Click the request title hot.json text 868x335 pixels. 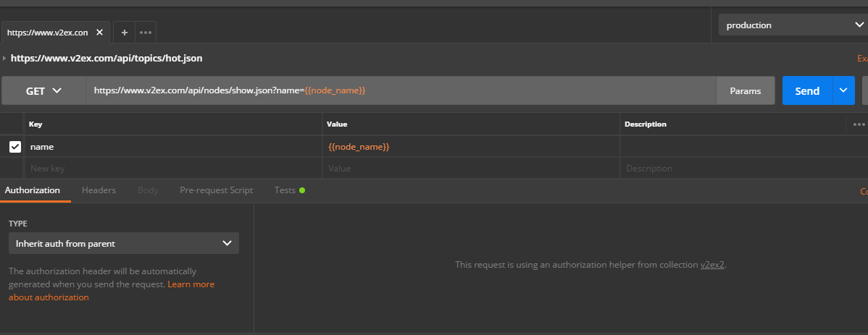107,58
